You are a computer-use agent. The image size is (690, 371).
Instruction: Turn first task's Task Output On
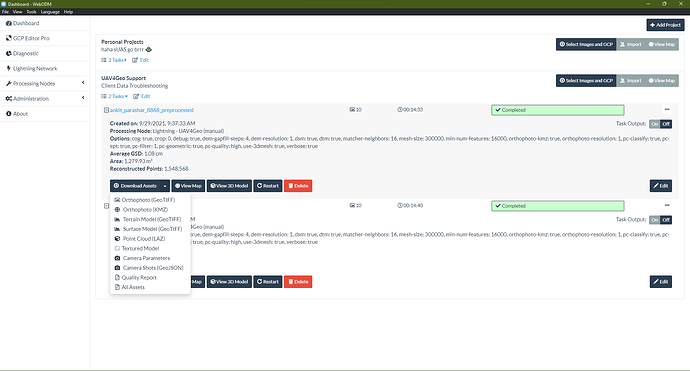pyautogui.click(x=655, y=124)
